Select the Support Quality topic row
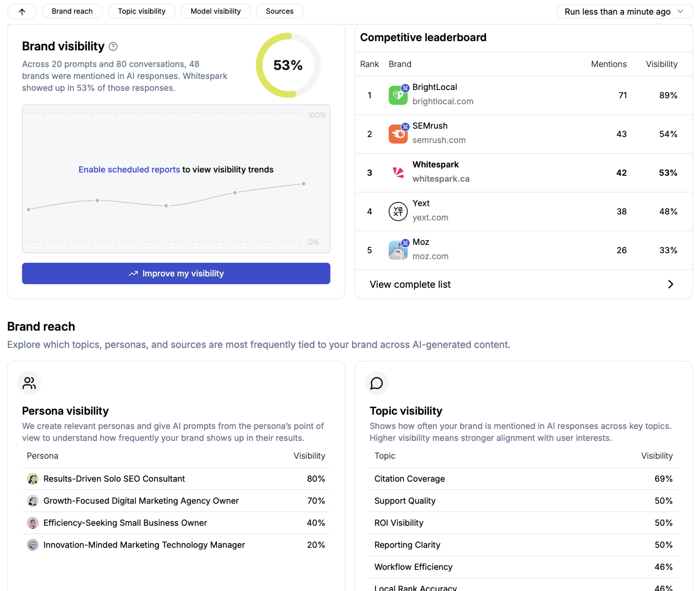Image resolution: width=700 pixels, height=591 pixels. [x=524, y=501]
